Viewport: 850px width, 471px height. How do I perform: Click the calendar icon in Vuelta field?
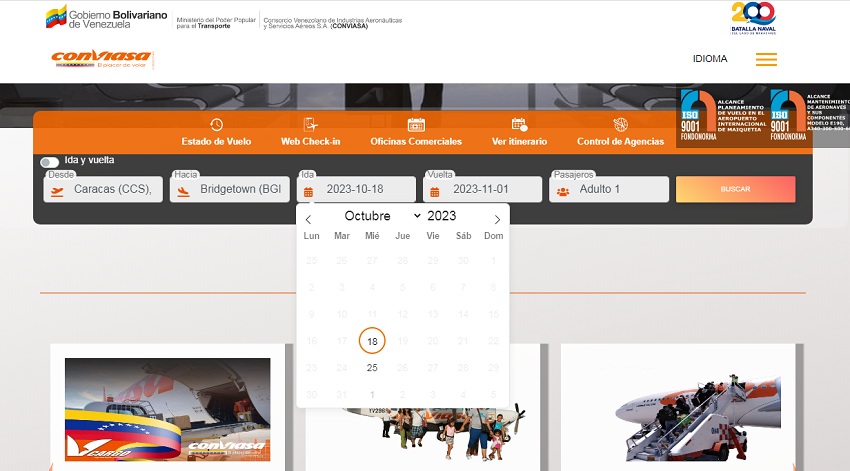(435, 191)
